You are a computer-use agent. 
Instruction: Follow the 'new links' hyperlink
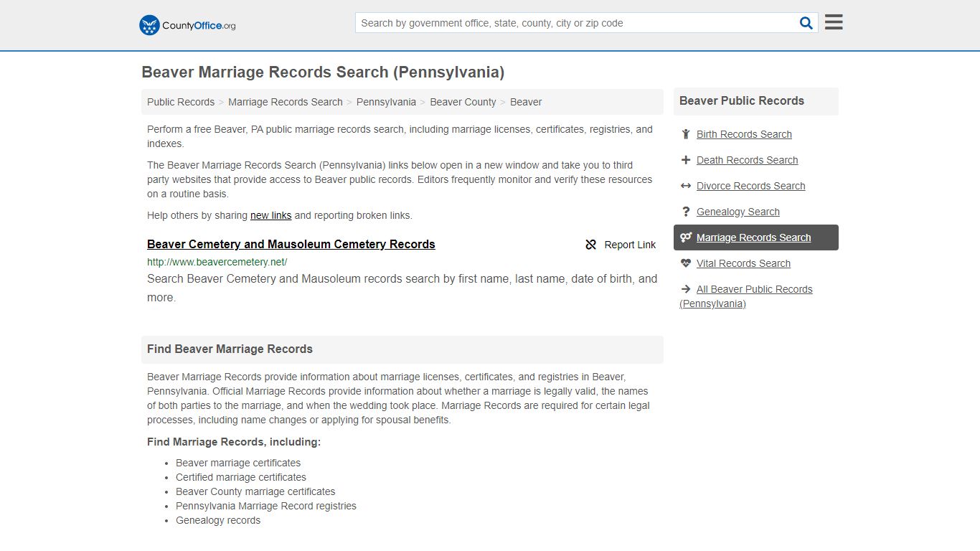coord(270,215)
